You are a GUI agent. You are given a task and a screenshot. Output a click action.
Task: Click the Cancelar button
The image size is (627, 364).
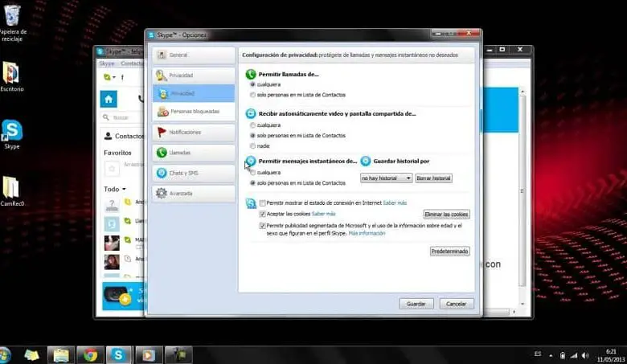457,304
